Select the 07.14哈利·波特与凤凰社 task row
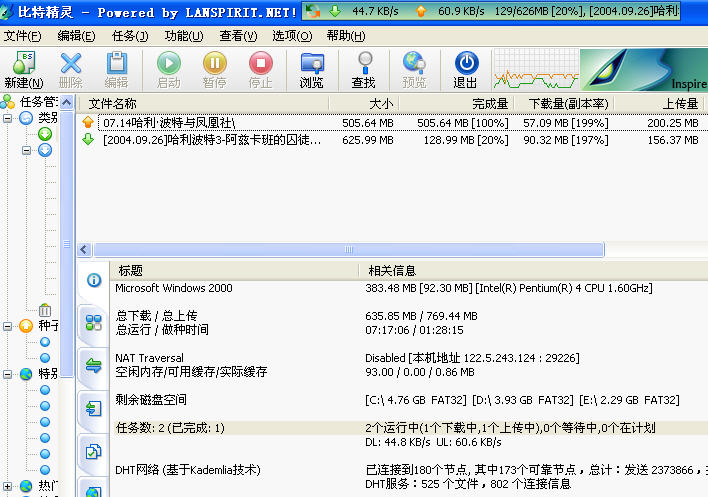 pos(393,123)
